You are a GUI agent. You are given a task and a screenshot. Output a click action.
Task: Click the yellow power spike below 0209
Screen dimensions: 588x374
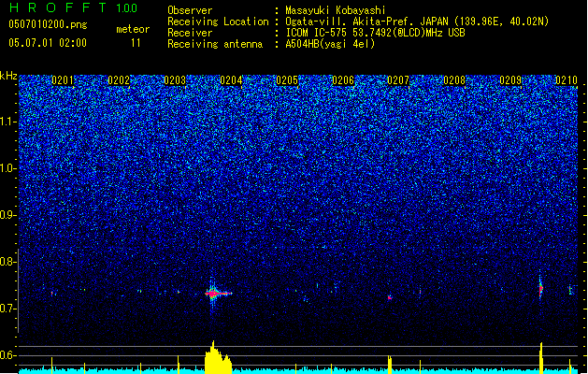(x=541, y=358)
